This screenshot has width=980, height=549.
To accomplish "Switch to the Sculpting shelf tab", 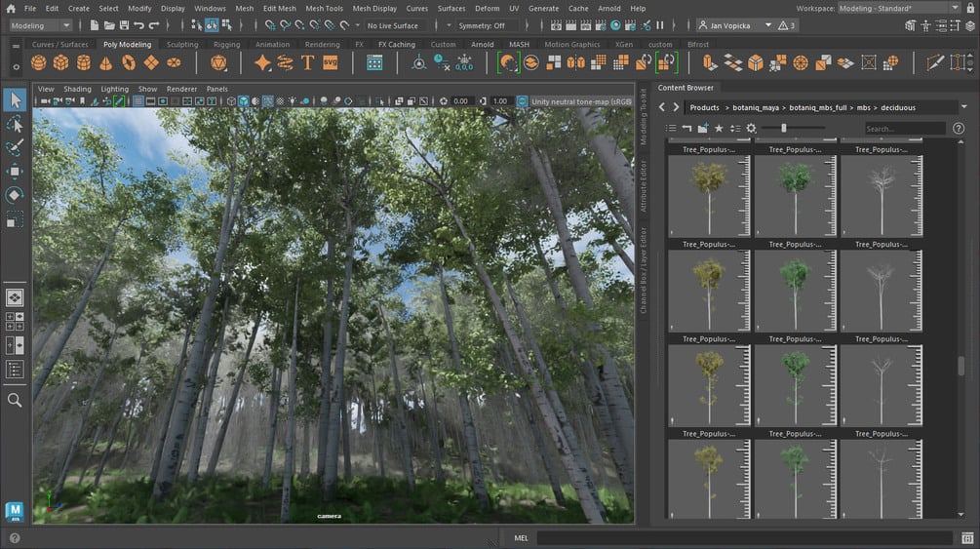I will (x=182, y=45).
